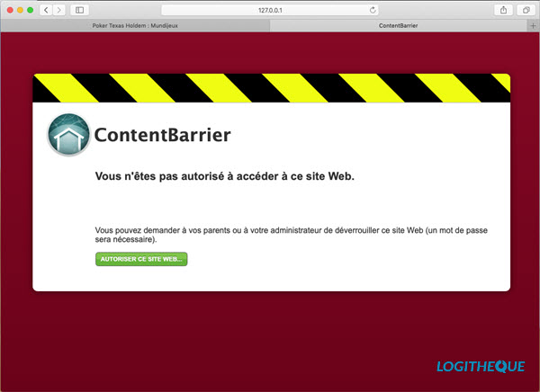This screenshot has height=392, width=540.
Task: Go forward with Safari's forward arrow
Action: click(58, 10)
